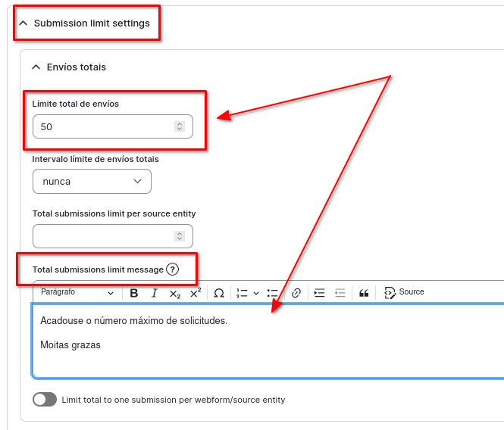This screenshot has height=430, width=504.
Task: Toggle subscript formatting
Action: click(174, 293)
